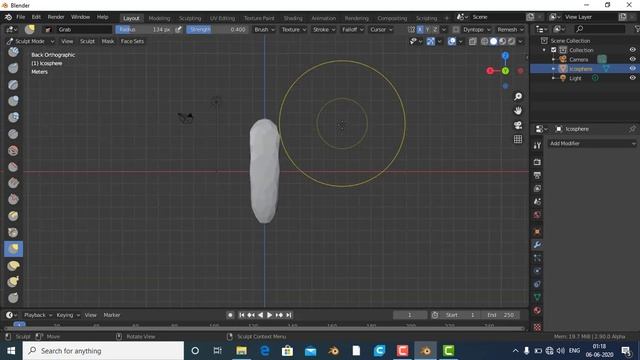Viewport: 640px width, 360px height.
Task: Switch to the Sculpting workspace tab
Action: (190, 18)
